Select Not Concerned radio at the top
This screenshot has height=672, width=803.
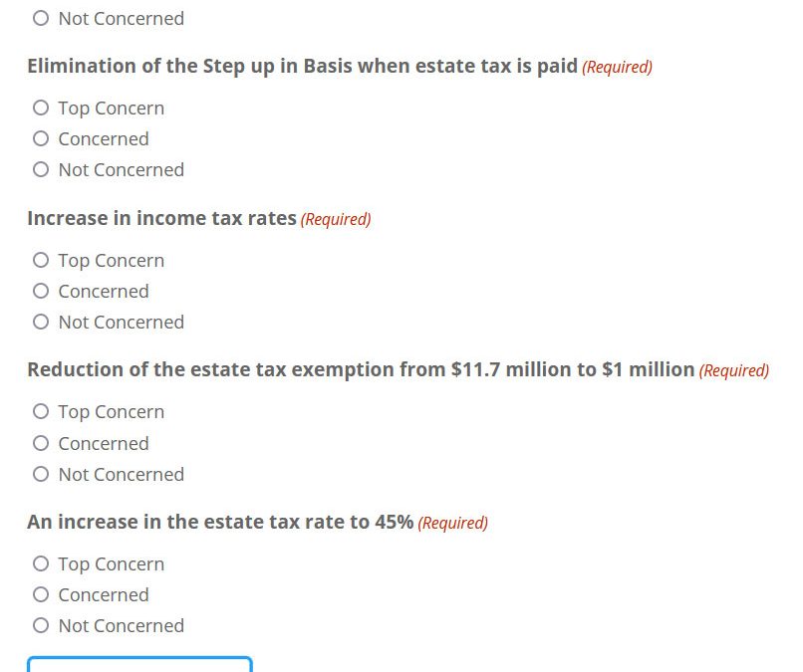pos(41,19)
